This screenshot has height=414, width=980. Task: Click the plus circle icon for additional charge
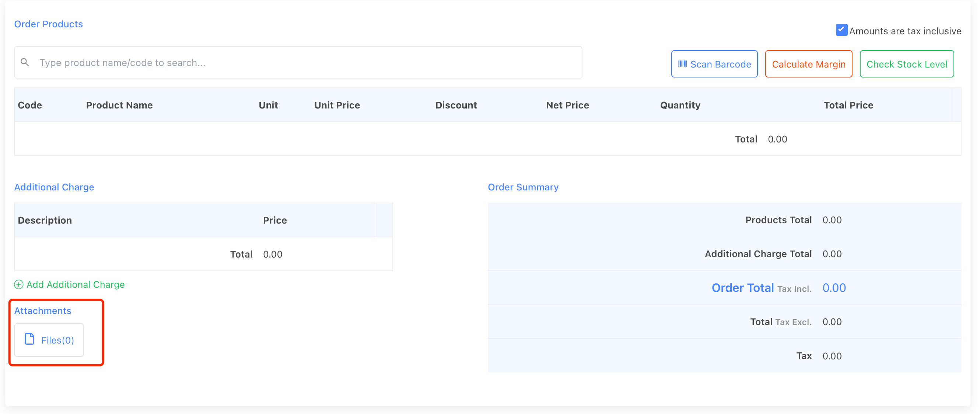19,284
